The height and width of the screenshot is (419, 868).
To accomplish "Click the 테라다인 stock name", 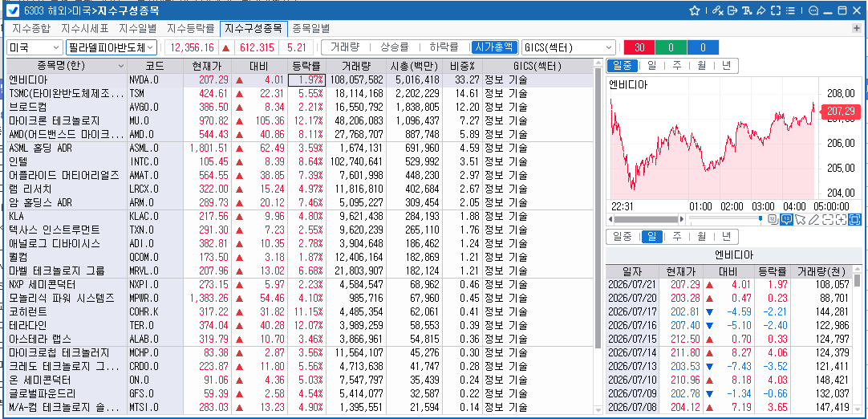I will click(28, 325).
